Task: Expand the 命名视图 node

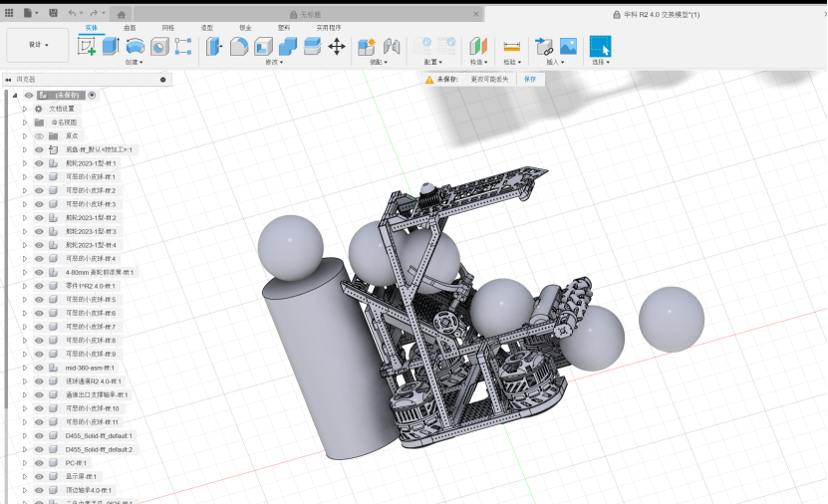Action: point(24,123)
